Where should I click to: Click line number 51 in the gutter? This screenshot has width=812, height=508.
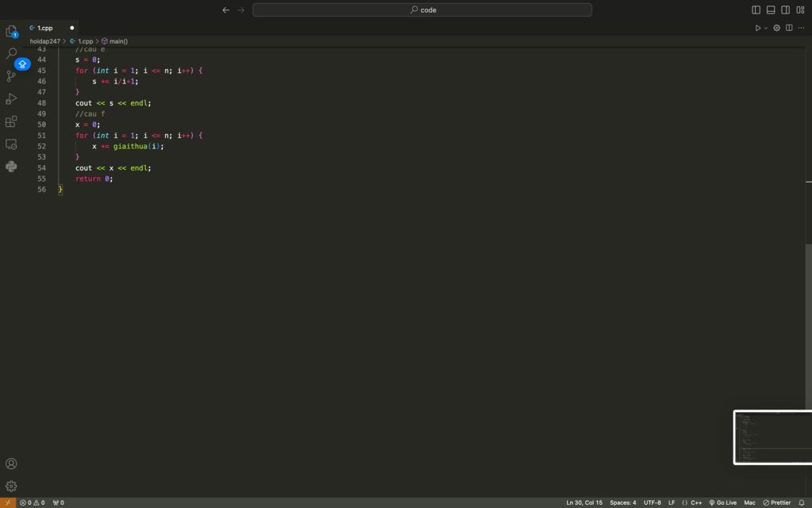[41, 135]
